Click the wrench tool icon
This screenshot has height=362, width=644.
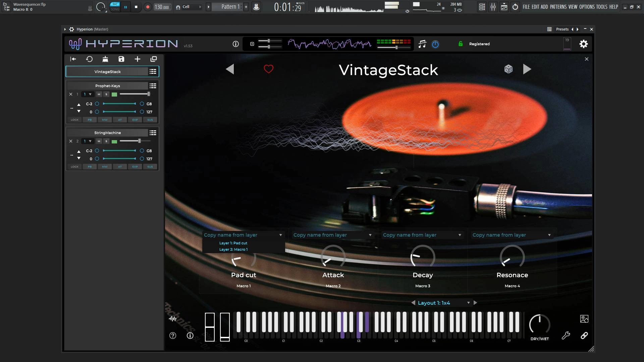(566, 336)
